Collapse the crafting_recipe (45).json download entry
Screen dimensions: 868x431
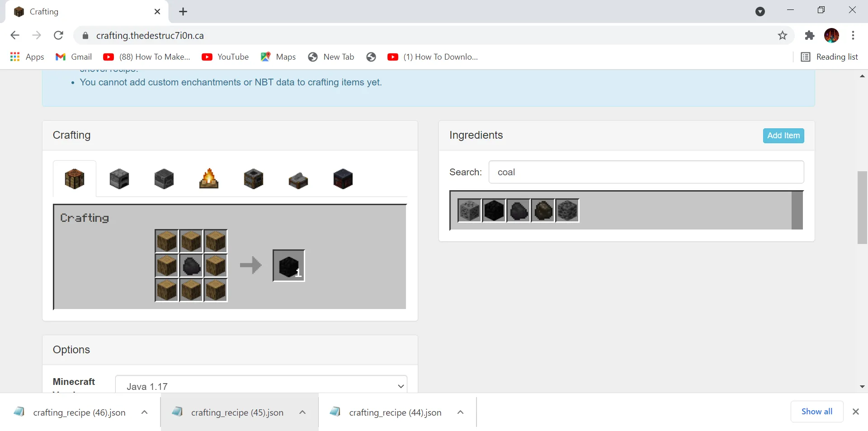pos(302,412)
